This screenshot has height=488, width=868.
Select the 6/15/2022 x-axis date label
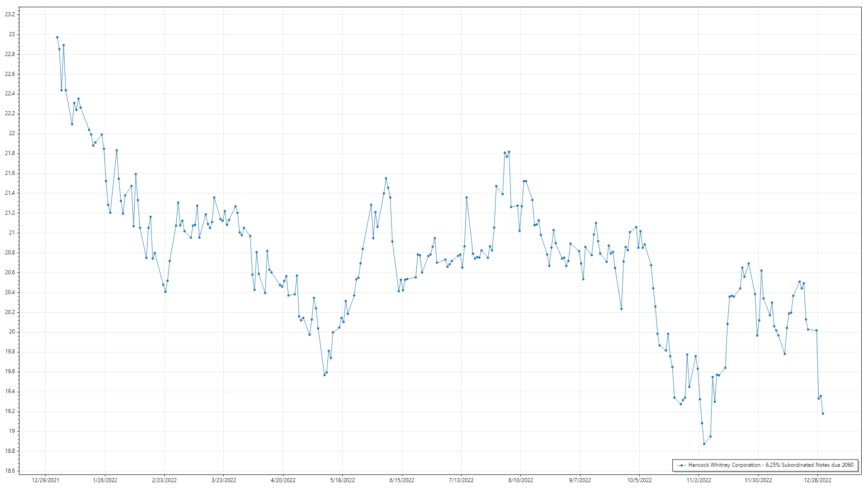tap(402, 480)
